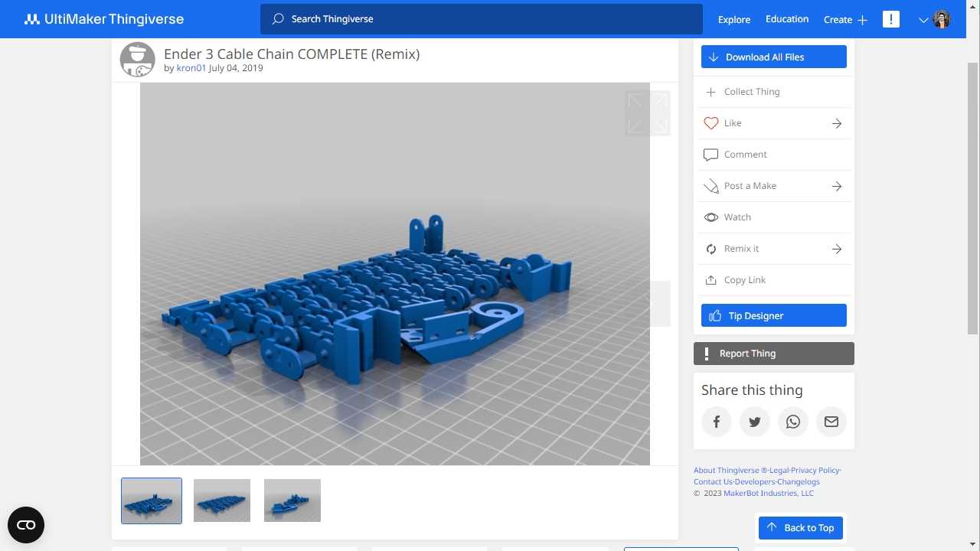Open the Education menu item

tap(787, 19)
